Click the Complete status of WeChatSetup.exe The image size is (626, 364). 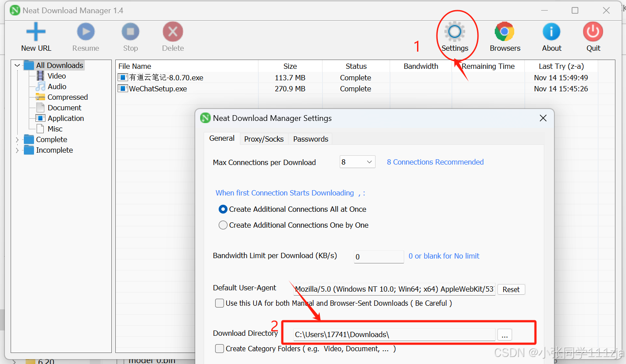point(356,89)
